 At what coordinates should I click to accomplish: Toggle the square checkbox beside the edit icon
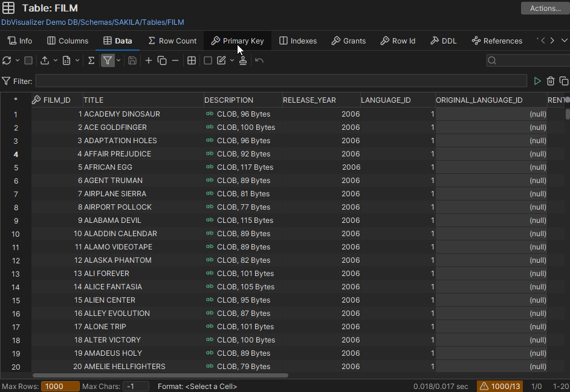(208, 60)
